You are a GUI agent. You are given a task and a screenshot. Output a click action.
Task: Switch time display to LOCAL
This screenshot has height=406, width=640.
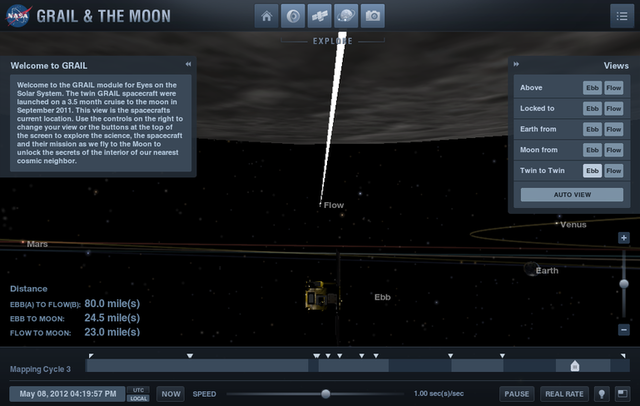(x=138, y=398)
